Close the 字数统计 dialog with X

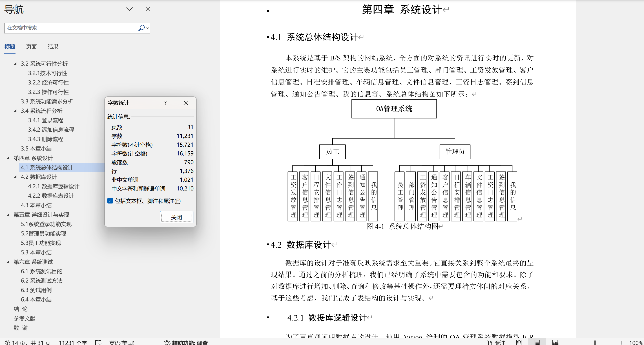click(x=186, y=103)
